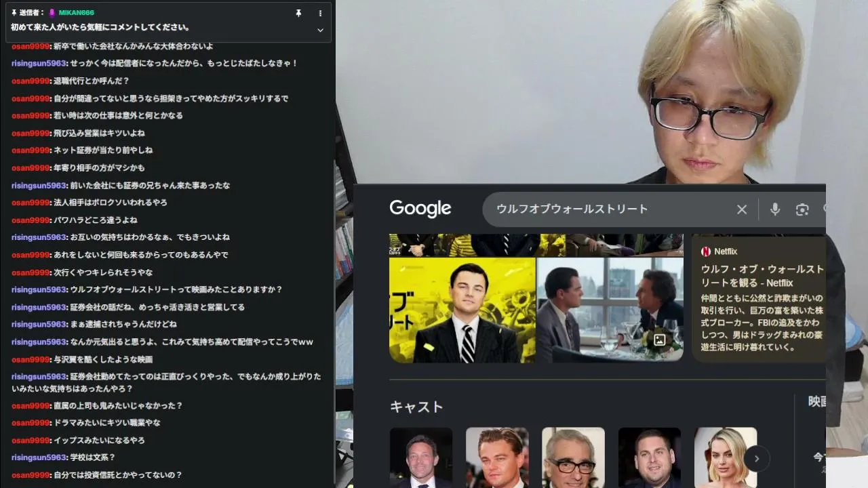
Task: Click chat message 若い時は次の仕事は意外と何とかなる
Action: click(x=118, y=116)
